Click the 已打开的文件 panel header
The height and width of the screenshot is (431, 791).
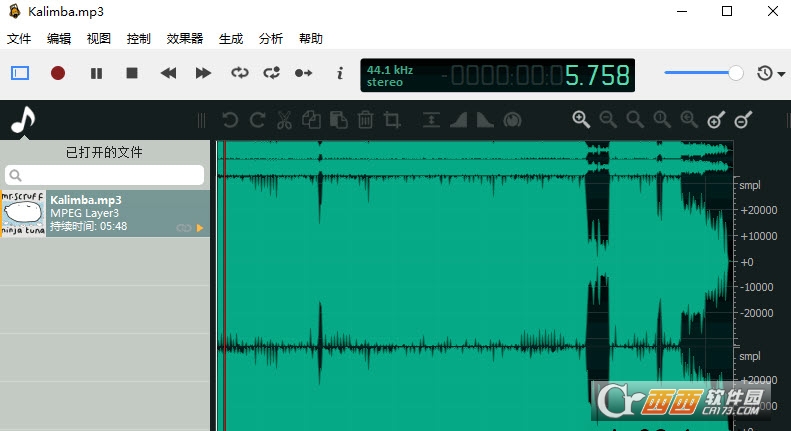pyautogui.click(x=104, y=152)
